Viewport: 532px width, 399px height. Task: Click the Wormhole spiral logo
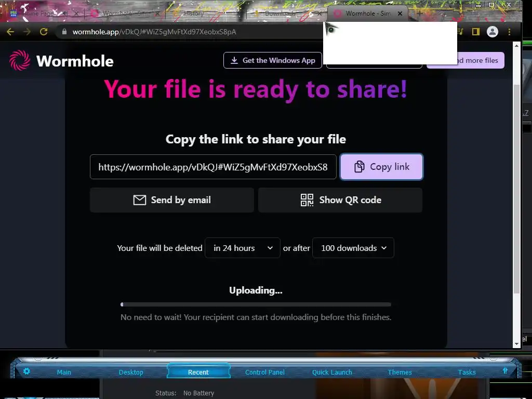click(20, 60)
